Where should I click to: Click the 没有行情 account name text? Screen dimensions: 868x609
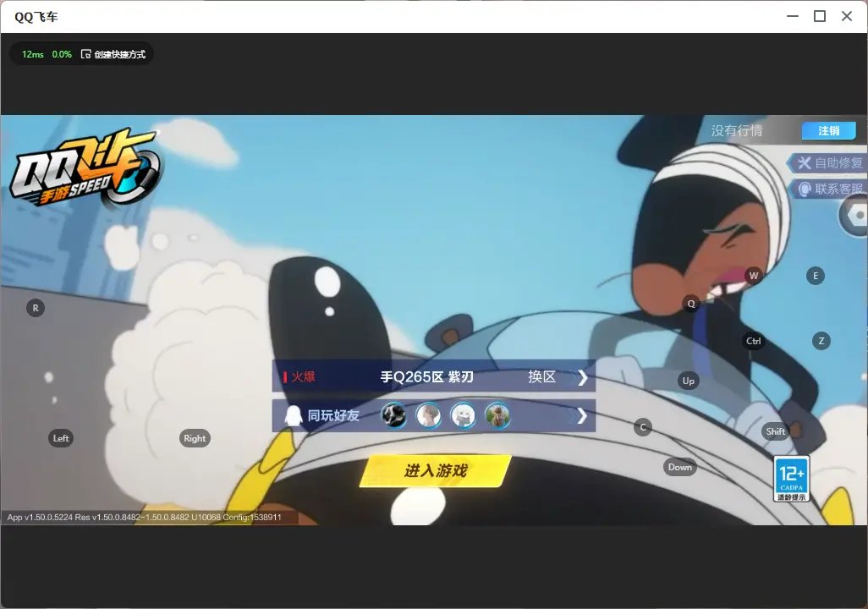coord(737,130)
